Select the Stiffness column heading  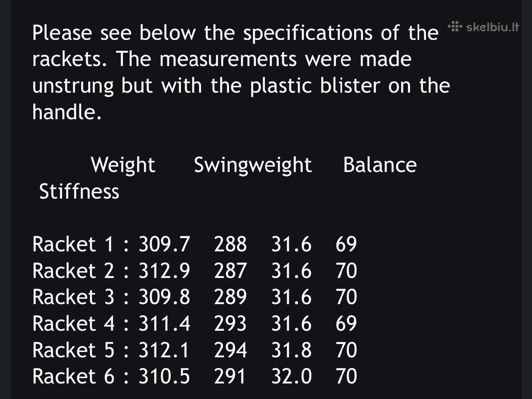point(79,191)
